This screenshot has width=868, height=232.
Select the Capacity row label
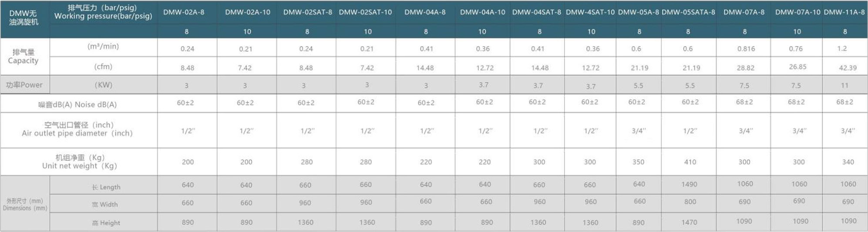tap(23, 56)
